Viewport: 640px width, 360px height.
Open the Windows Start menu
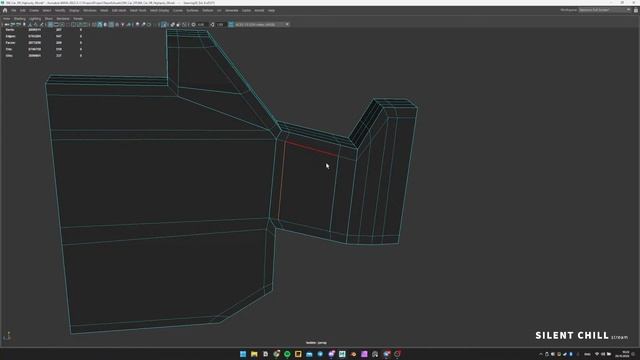[243, 354]
